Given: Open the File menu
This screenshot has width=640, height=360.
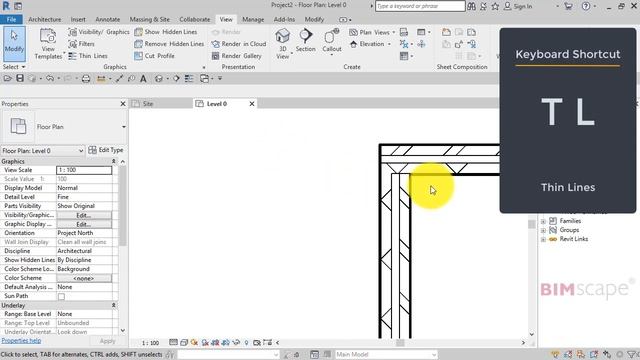Looking at the screenshot, I should coord(11,19).
